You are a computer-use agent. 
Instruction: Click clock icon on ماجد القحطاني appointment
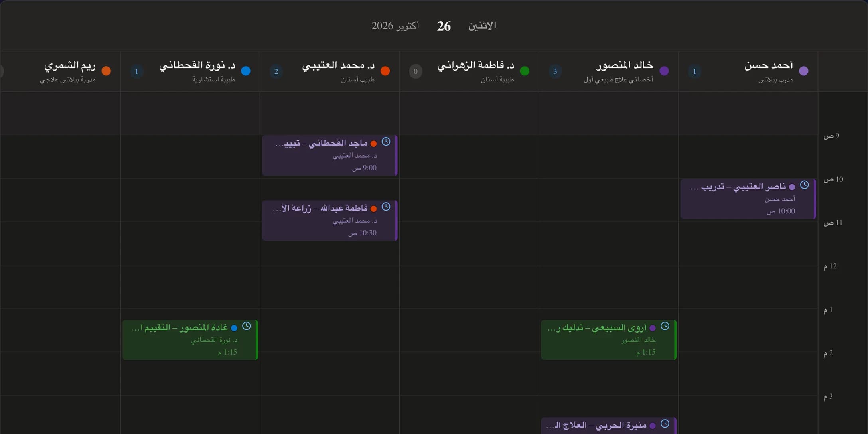click(x=386, y=142)
